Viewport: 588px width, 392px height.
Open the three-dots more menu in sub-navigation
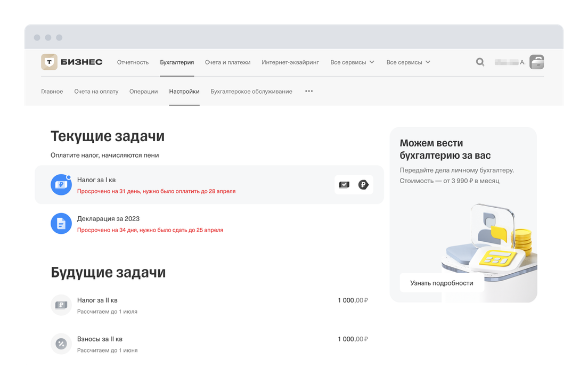click(309, 91)
